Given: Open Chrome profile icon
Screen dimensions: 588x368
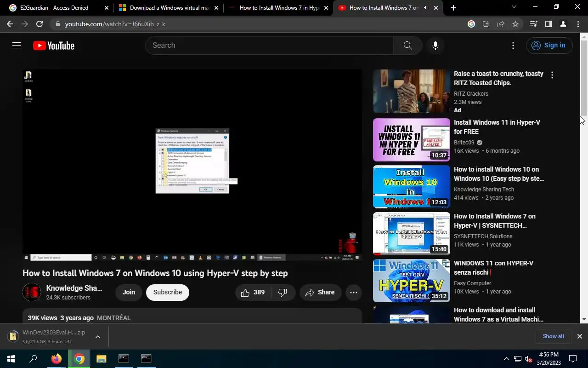Looking at the screenshot, I should coord(563,24).
